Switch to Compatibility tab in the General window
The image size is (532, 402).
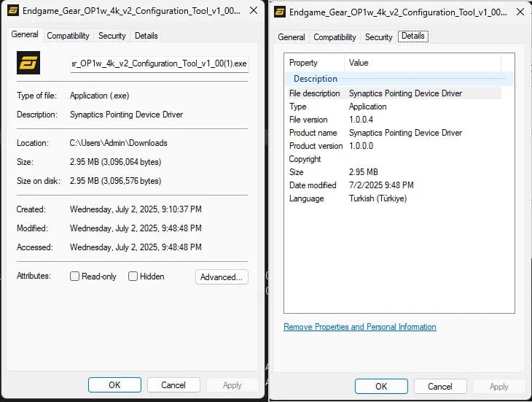point(68,36)
